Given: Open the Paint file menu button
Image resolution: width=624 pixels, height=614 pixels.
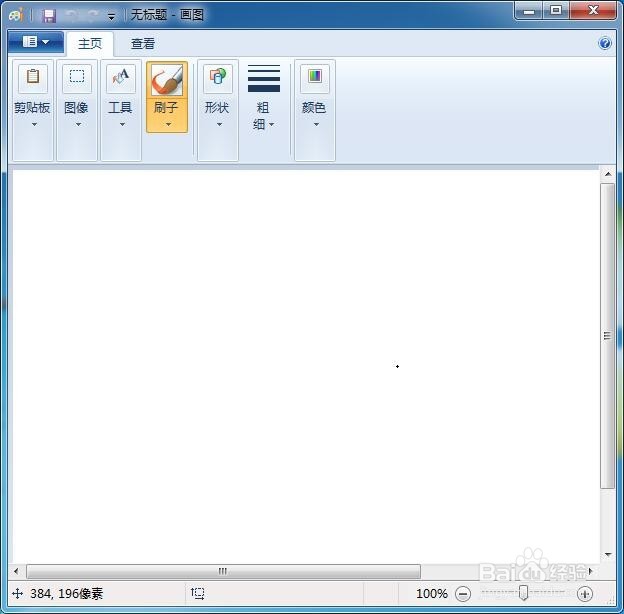Looking at the screenshot, I should pos(36,42).
